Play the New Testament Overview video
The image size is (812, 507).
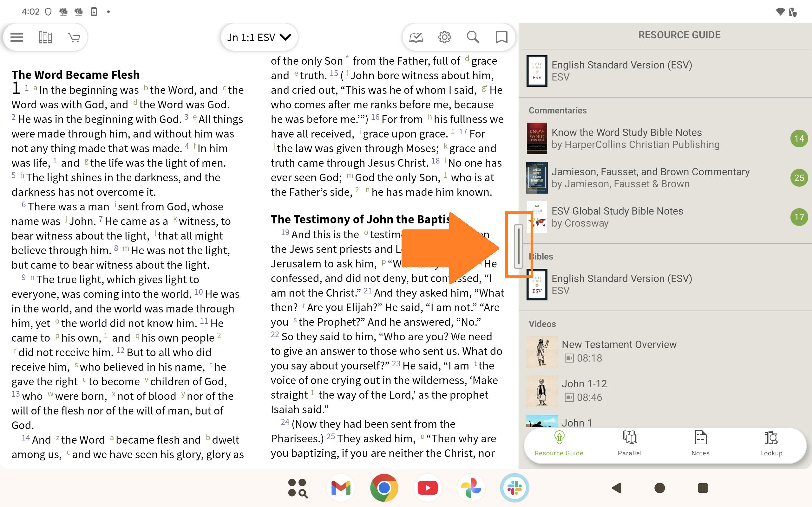542,352
